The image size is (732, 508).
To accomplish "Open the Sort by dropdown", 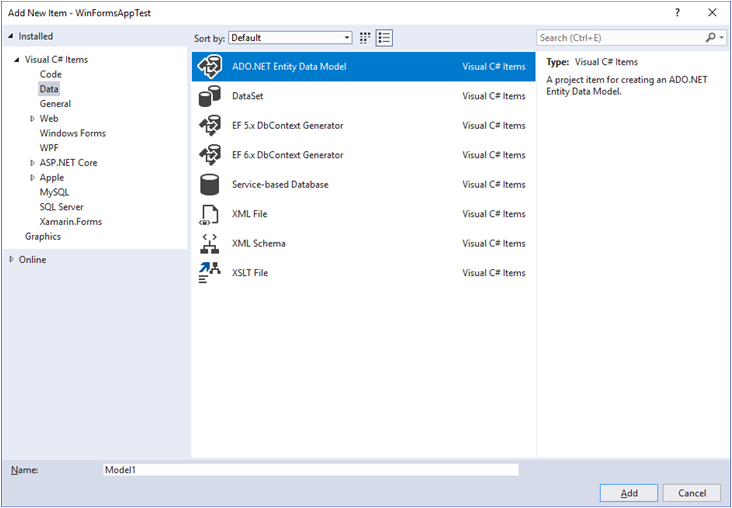I will 290,38.
